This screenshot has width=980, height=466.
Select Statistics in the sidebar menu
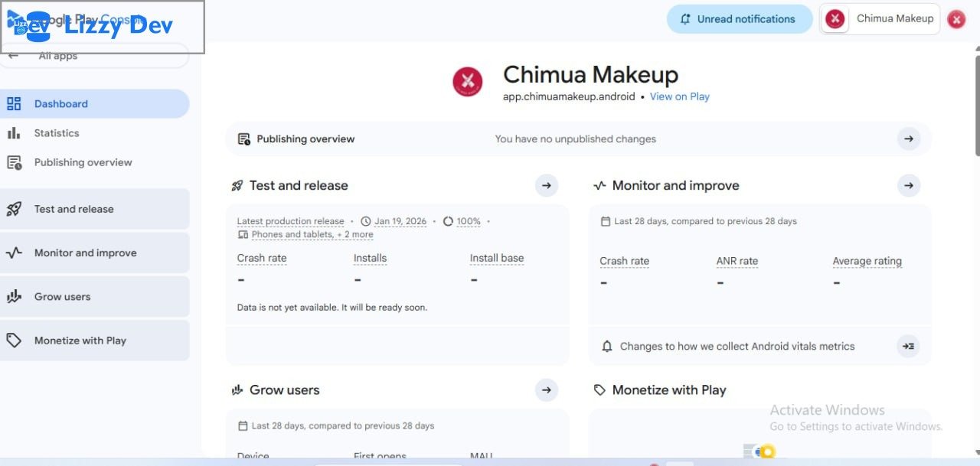[x=57, y=133]
